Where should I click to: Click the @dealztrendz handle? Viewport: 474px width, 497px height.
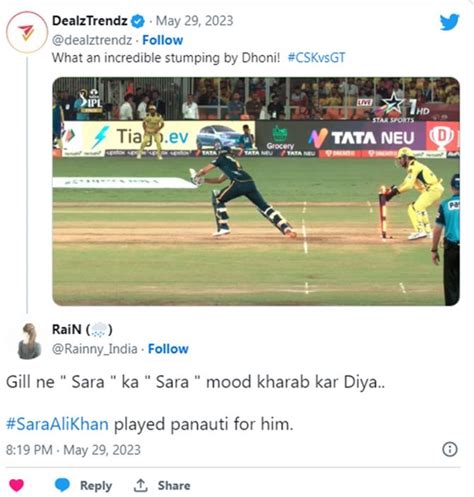[92, 40]
